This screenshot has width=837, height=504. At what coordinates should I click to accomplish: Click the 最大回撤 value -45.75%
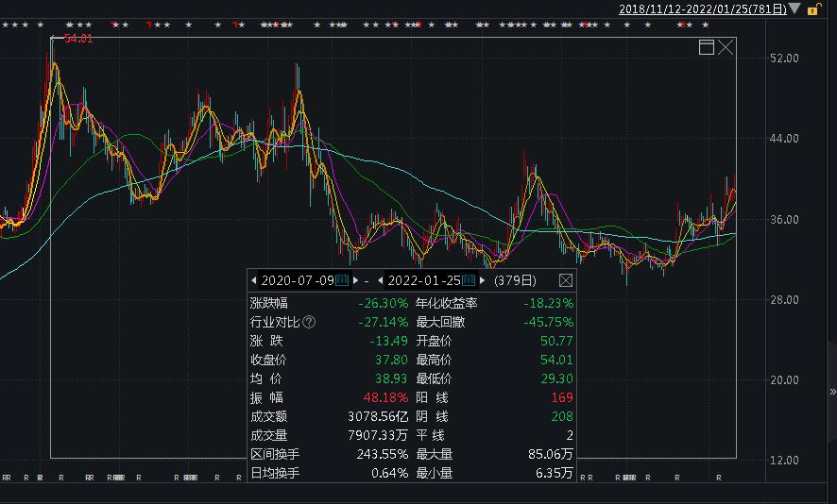548,322
